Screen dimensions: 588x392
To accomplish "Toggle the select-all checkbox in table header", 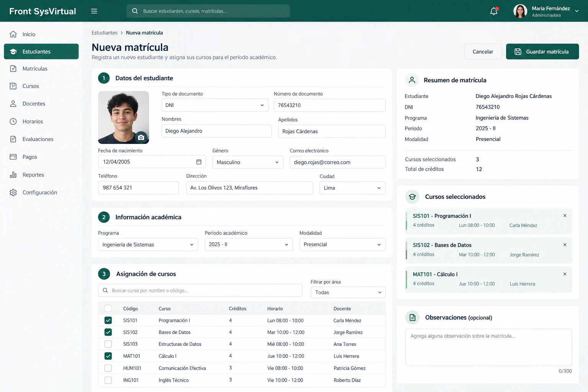I will 108,309.
